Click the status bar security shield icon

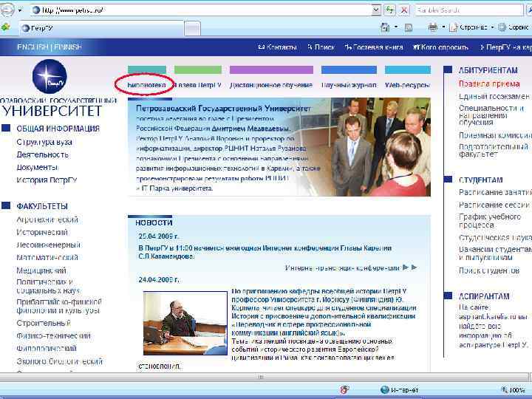pyautogui.click(x=344, y=390)
